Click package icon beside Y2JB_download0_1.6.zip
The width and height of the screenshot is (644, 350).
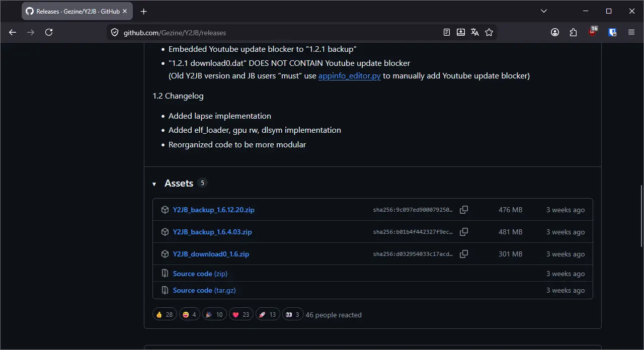165,254
